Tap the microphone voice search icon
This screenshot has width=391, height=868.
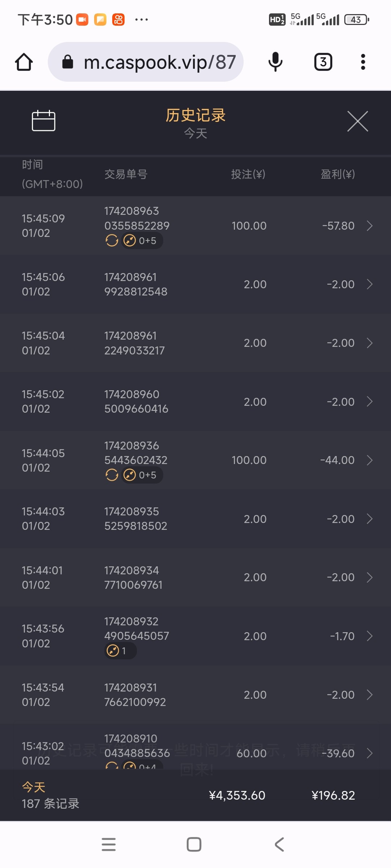pyautogui.click(x=275, y=62)
